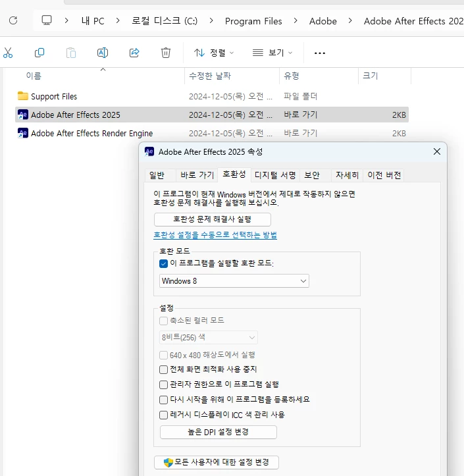Select Adobe After Effects Render Engine file name
The width and height of the screenshot is (464, 476).
[x=91, y=133]
